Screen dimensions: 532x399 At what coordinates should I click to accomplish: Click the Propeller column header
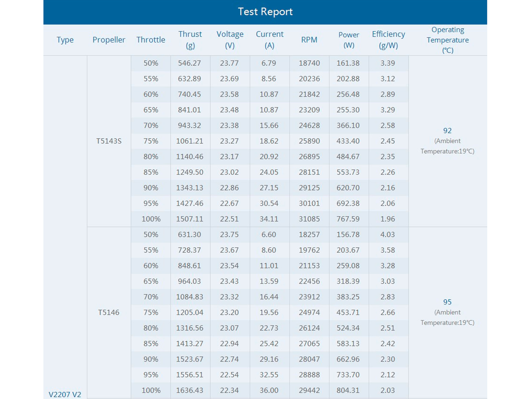click(109, 40)
